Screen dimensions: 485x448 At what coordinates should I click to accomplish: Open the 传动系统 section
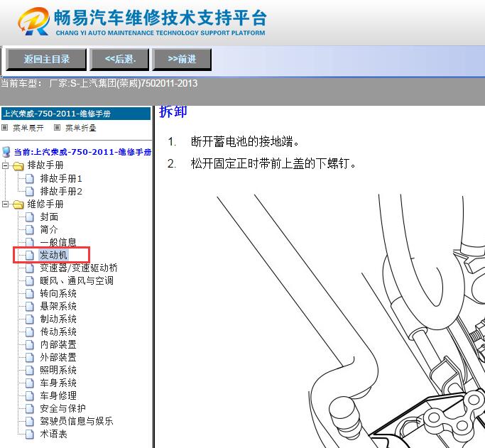tap(58, 332)
